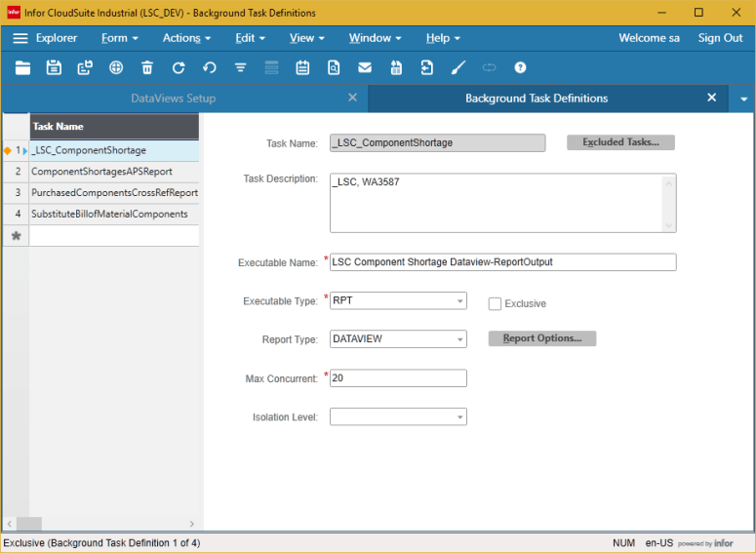Open the Actions menu

click(186, 38)
